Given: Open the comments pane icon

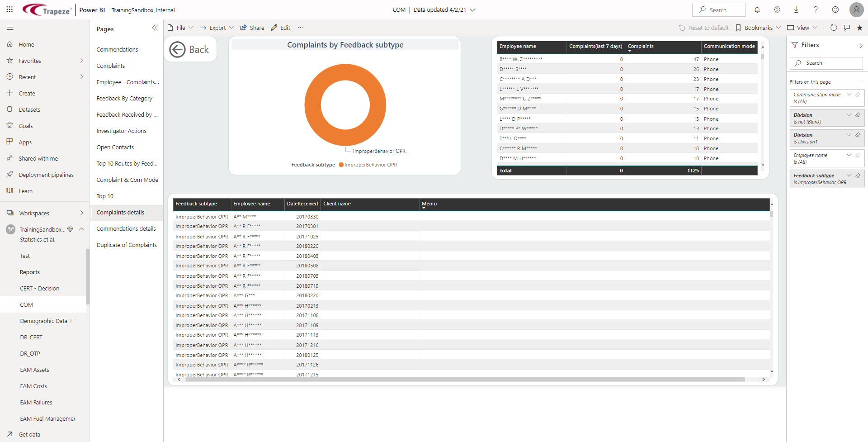Looking at the screenshot, I should click(847, 28).
